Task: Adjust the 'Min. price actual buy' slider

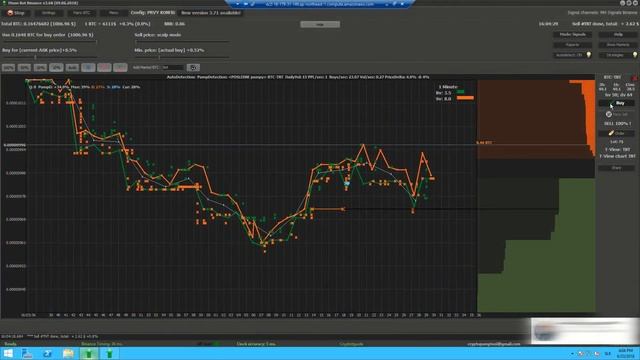Action: point(182,57)
